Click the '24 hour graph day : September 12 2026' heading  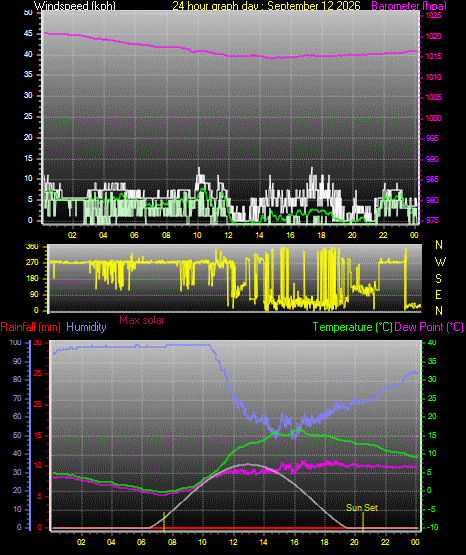point(266,6)
